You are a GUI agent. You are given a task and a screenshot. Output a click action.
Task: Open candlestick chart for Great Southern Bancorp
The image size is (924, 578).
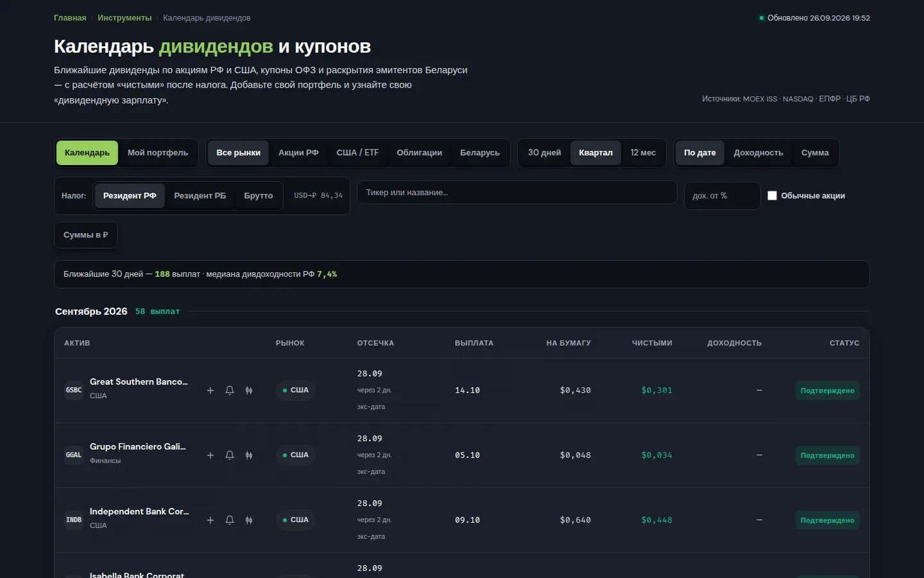click(x=249, y=390)
